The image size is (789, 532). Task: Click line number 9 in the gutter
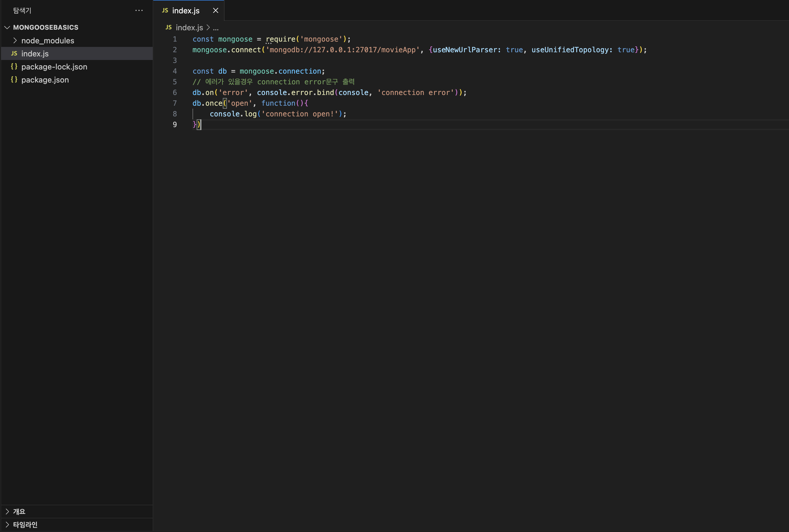[174, 124]
